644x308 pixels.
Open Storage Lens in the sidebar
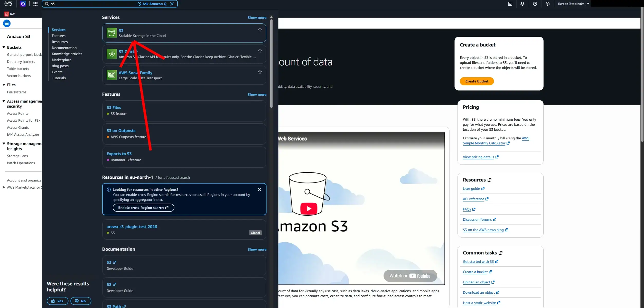coord(17,156)
